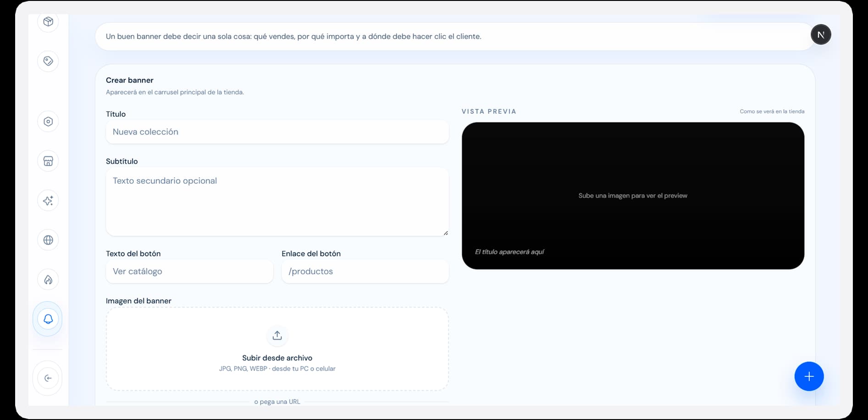Open the storefront sidebar icon
This screenshot has height=420, width=868.
pyautogui.click(x=48, y=161)
